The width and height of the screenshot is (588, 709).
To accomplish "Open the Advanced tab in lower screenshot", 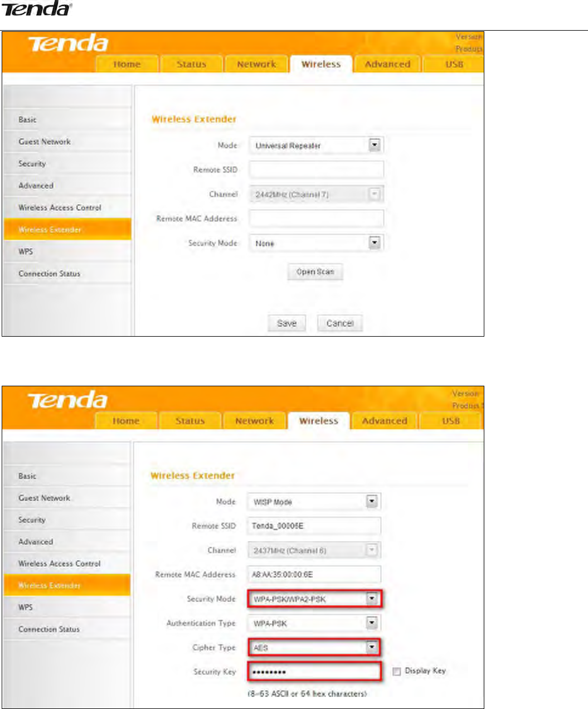I will (385, 421).
